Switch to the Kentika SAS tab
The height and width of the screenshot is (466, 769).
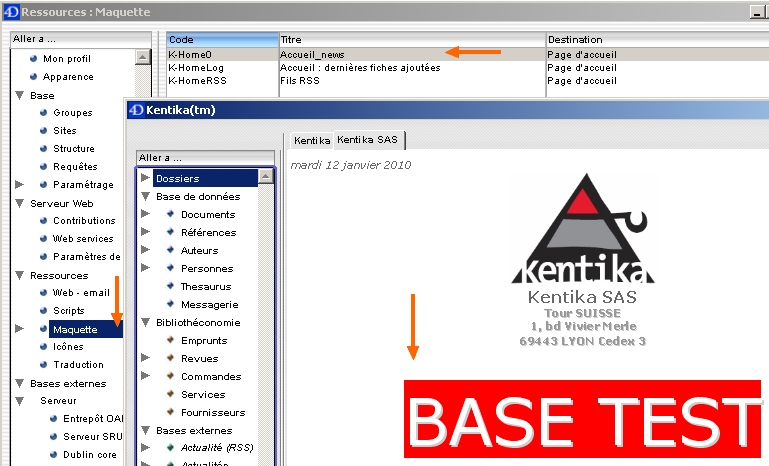pos(368,140)
